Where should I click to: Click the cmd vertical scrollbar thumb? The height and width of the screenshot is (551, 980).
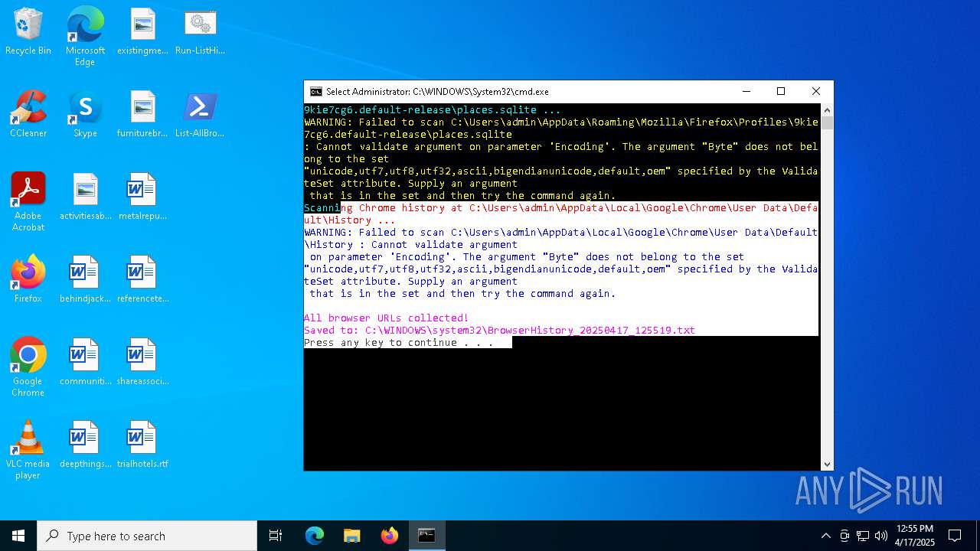(x=827, y=122)
